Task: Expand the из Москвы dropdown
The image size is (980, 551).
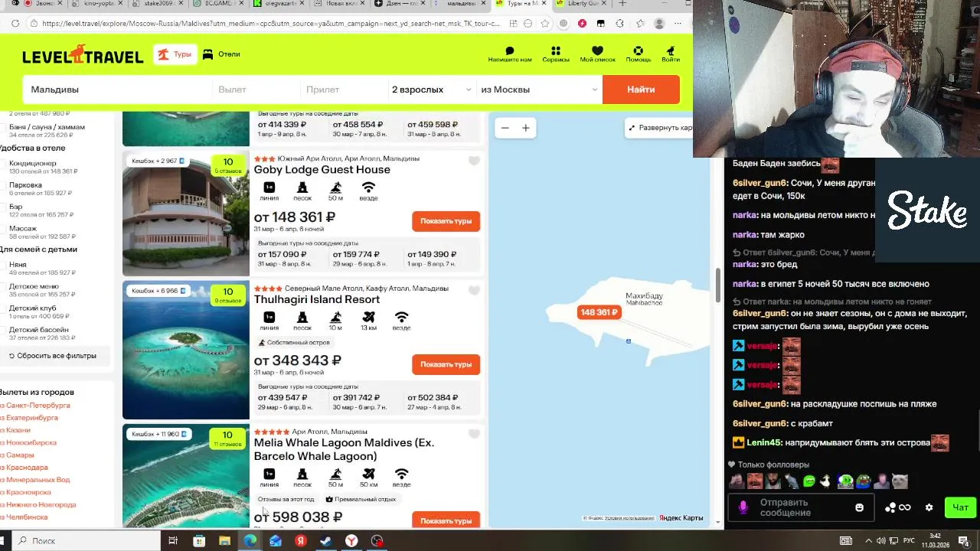Action: click(x=539, y=90)
